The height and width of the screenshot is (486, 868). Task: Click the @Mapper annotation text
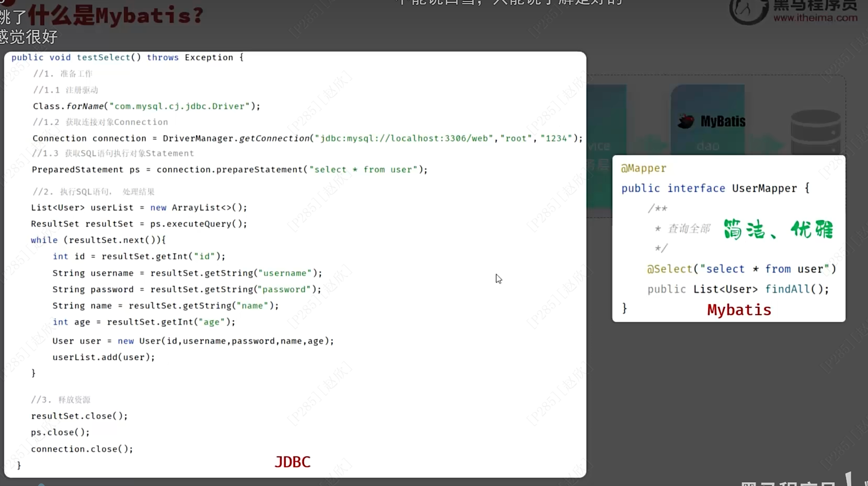point(644,168)
